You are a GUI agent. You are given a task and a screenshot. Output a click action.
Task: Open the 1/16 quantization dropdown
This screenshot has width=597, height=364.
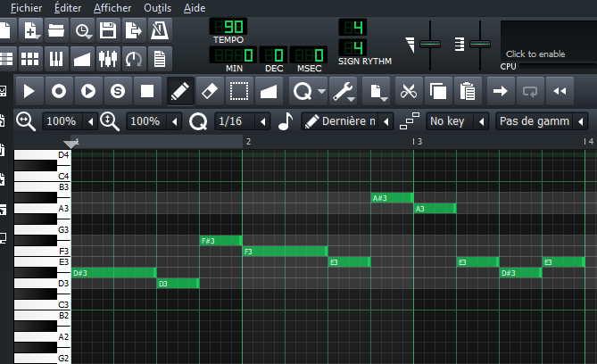pyautogui.click(x=242, y=121)
